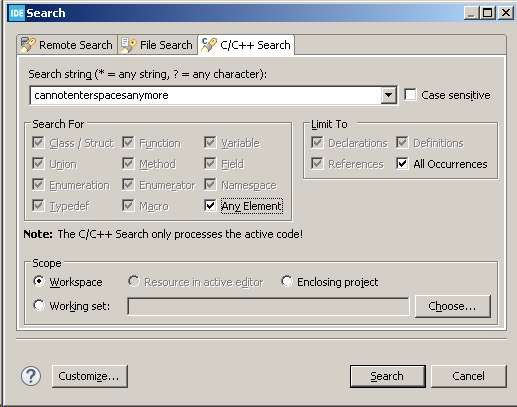Close the Search dialog window
This screenshot has height=407, width=517.
click(506, 13)
